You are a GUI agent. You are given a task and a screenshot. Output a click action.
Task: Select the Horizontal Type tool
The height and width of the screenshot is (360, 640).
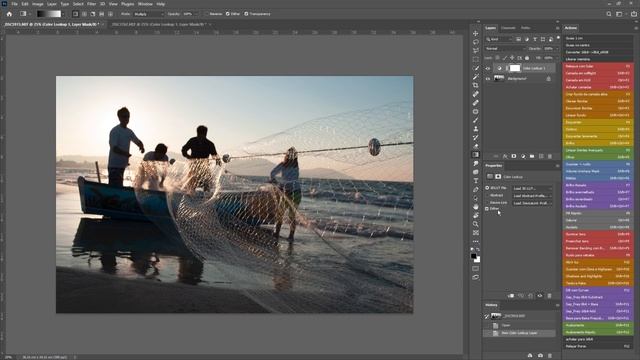click(x=476, y=181)
